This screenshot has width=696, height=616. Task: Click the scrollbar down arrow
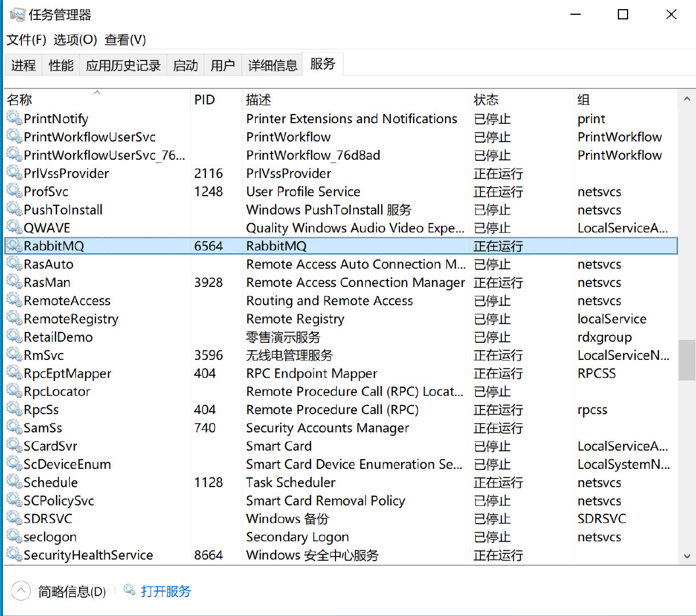coord(687,556)
